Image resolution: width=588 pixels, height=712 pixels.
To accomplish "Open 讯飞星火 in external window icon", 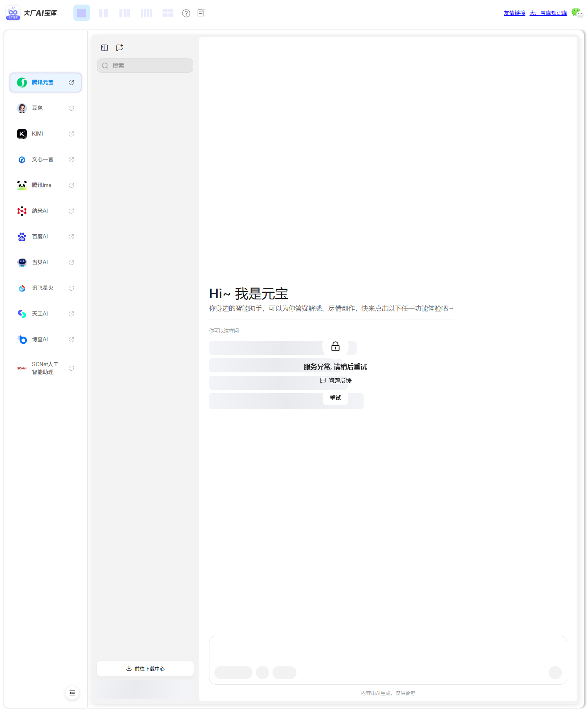I will [71, 288].
